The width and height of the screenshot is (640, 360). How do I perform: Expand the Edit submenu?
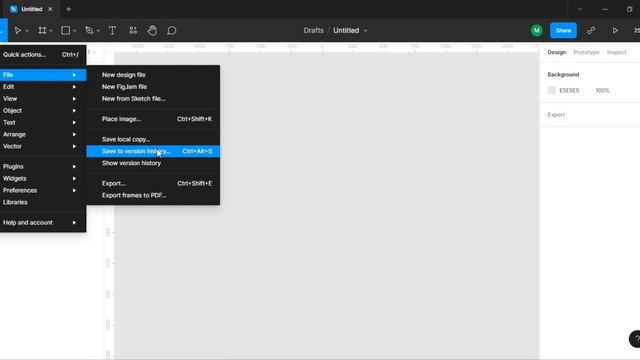pos(43,87)
